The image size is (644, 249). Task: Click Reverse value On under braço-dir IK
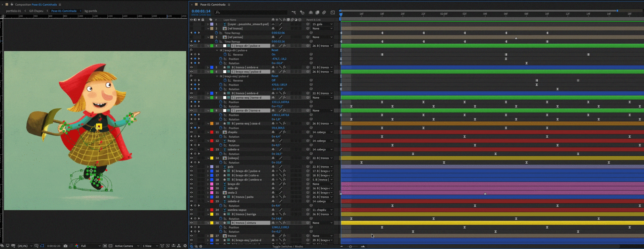273,54
